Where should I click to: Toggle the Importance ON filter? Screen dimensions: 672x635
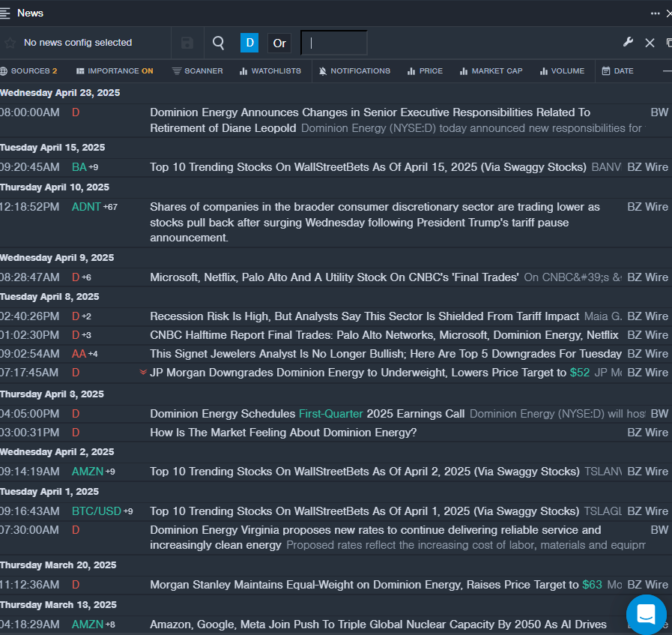(x=115, y=70)
